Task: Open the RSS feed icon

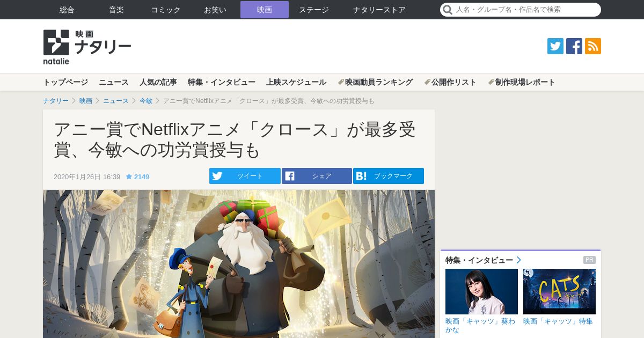Action: [593, 46]
